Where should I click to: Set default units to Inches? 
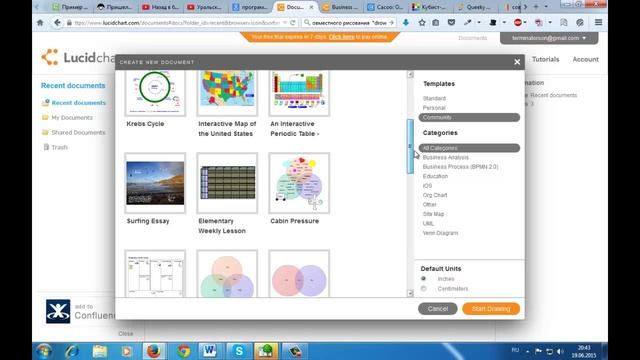coord(424,279)
